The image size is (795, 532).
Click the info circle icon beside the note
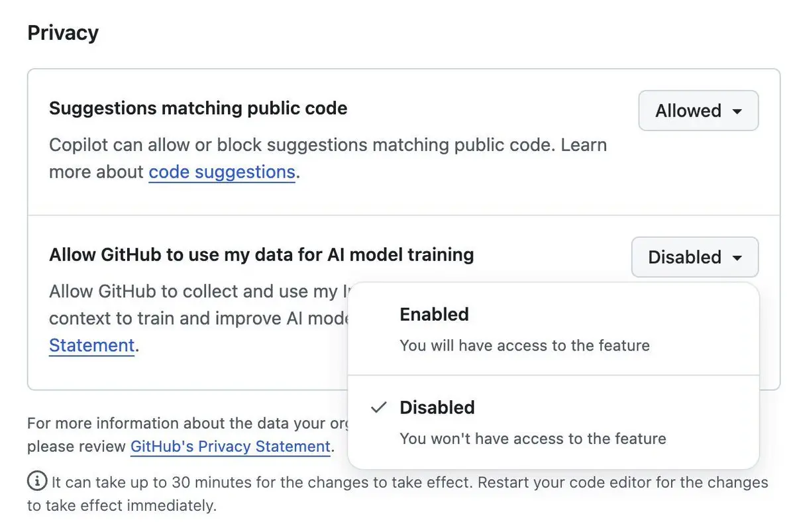pos(37,482)
